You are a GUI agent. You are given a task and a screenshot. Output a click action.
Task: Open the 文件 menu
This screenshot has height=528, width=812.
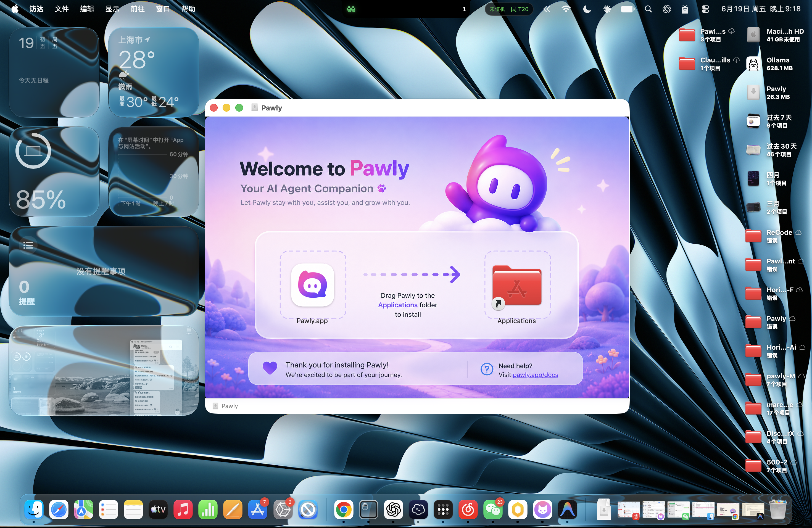(x=62, y=9)
